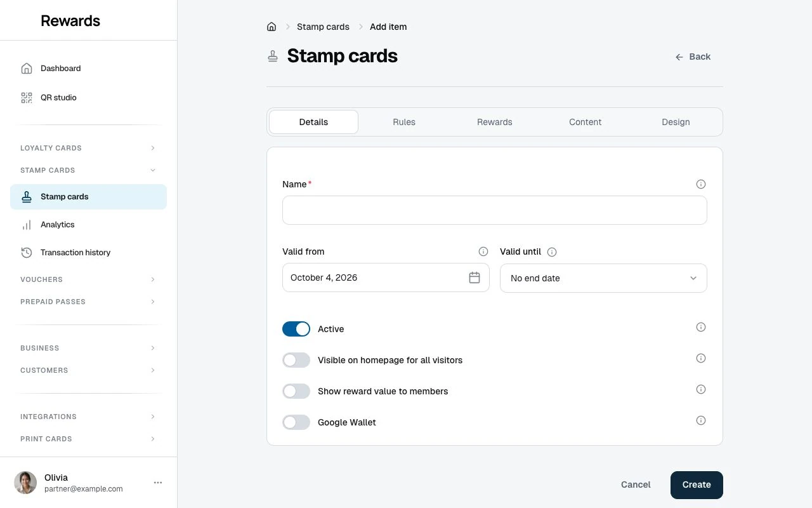Image resolution: width=812 pixels, height=508 pixels.
Task: Turn on the Google Wallet toggle
Action: tap(296, 422)
